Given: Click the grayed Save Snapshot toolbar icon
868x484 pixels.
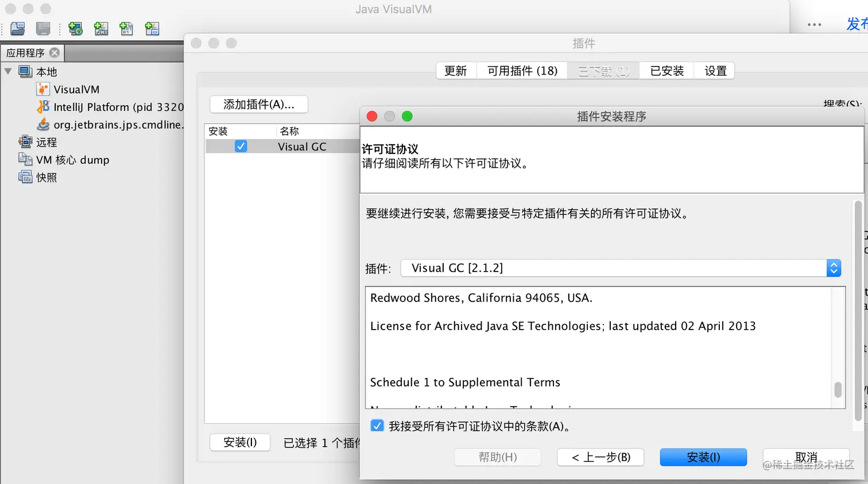Looking at the screenshot, I should pyautogui.click(x=43, y=28).
